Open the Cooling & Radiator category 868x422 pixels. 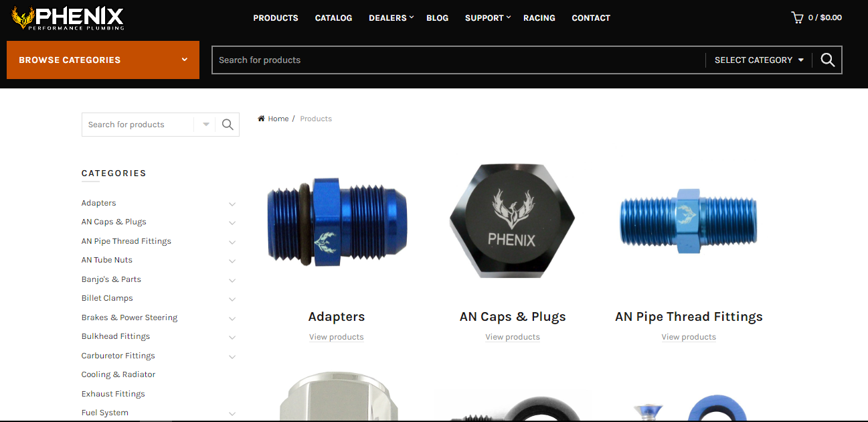(118, 374)
